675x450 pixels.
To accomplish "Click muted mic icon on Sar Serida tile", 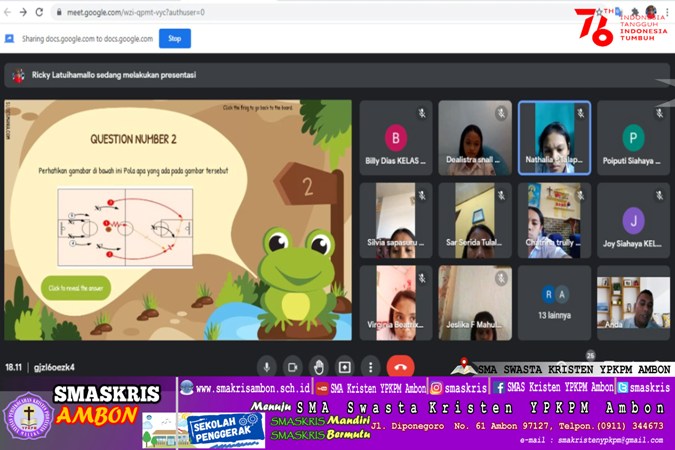I will 501,196.
